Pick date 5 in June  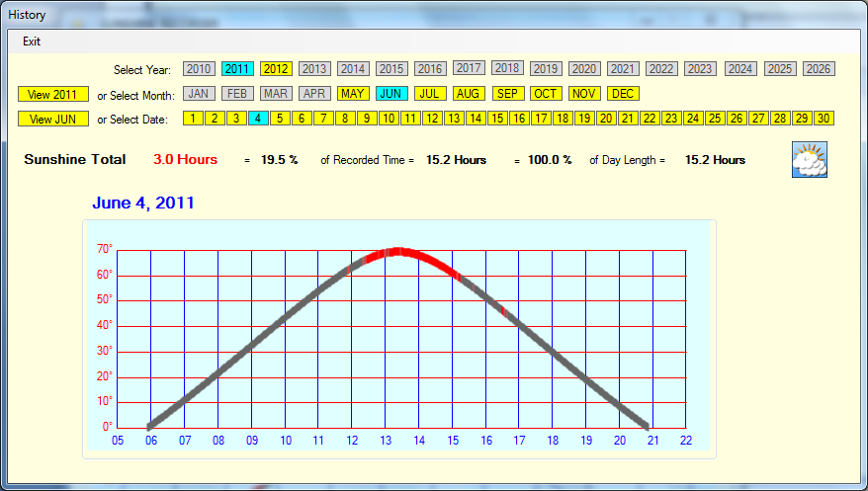tap(280, 118)
